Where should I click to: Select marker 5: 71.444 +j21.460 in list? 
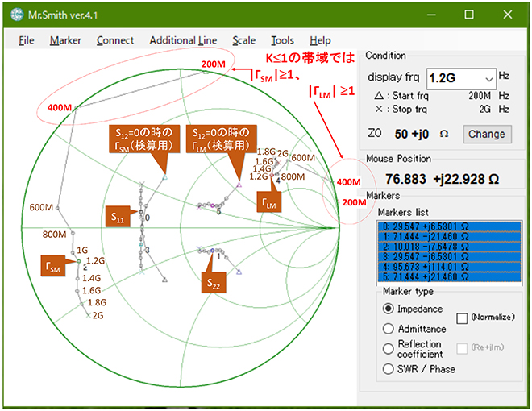tap(449, 277)
